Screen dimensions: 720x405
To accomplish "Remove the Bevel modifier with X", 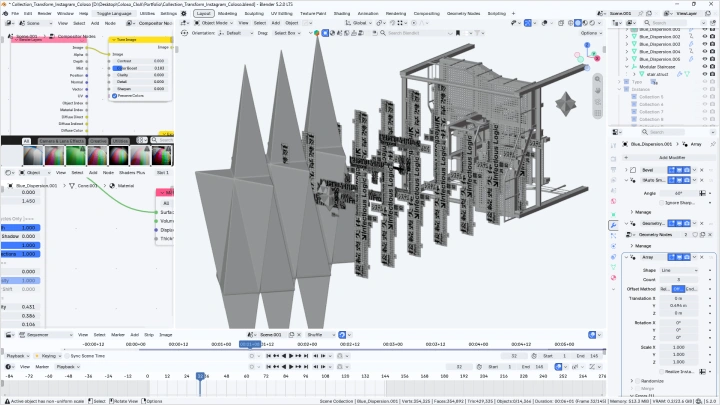I will 702,170.
